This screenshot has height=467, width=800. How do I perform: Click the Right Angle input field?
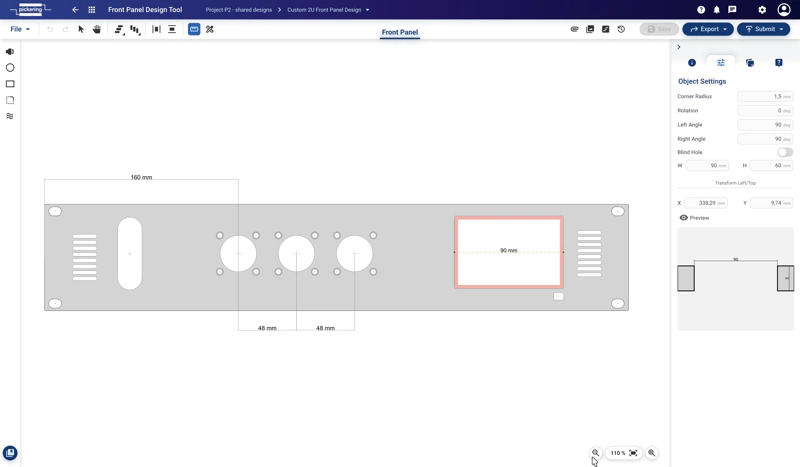[x=765, y=139]
